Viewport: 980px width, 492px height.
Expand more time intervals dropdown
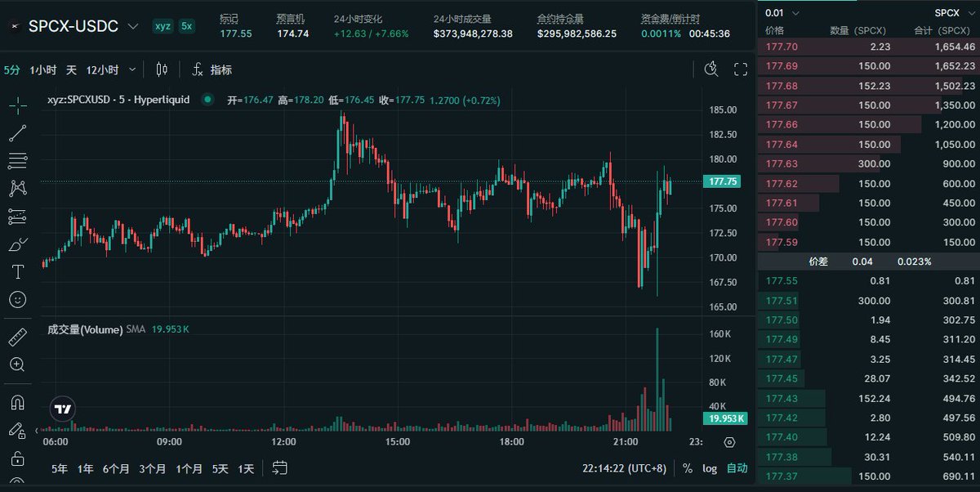coord(133,69)
